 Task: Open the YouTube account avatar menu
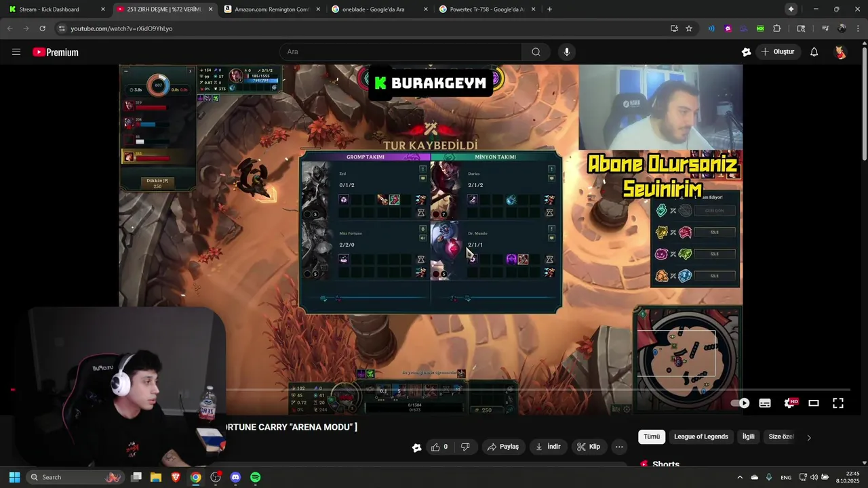840,52
